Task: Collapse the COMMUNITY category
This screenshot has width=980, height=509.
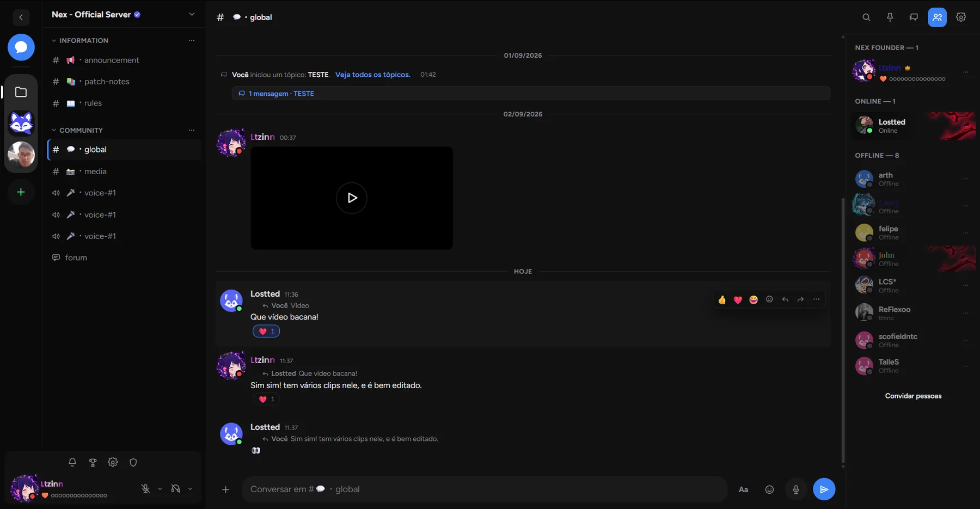Action: [77, 130]
